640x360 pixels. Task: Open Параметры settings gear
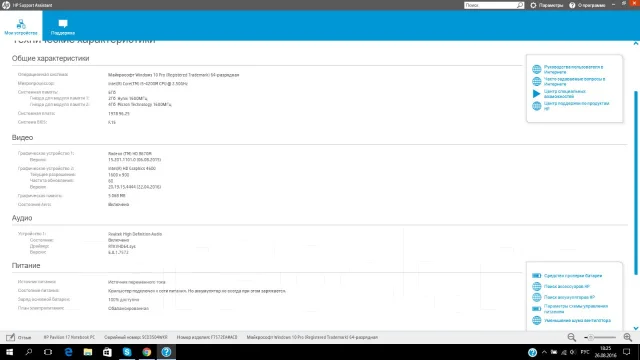(x=547, y=5)
